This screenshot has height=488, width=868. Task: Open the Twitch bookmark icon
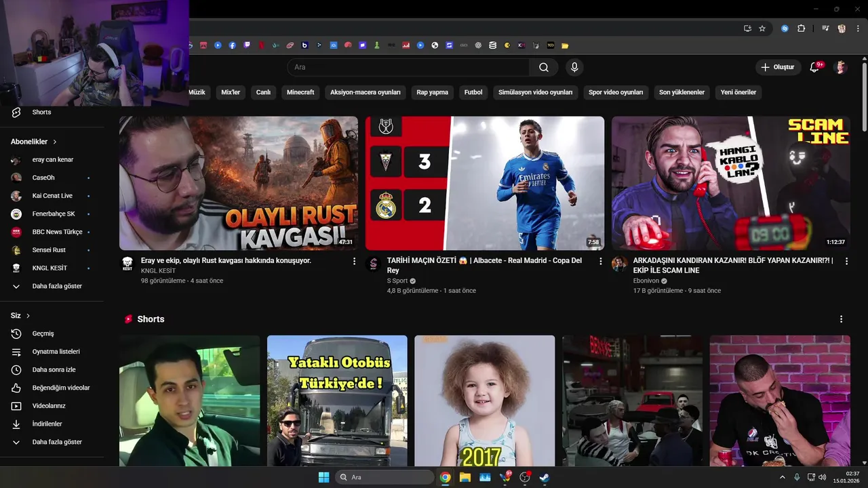coord(247,45)
